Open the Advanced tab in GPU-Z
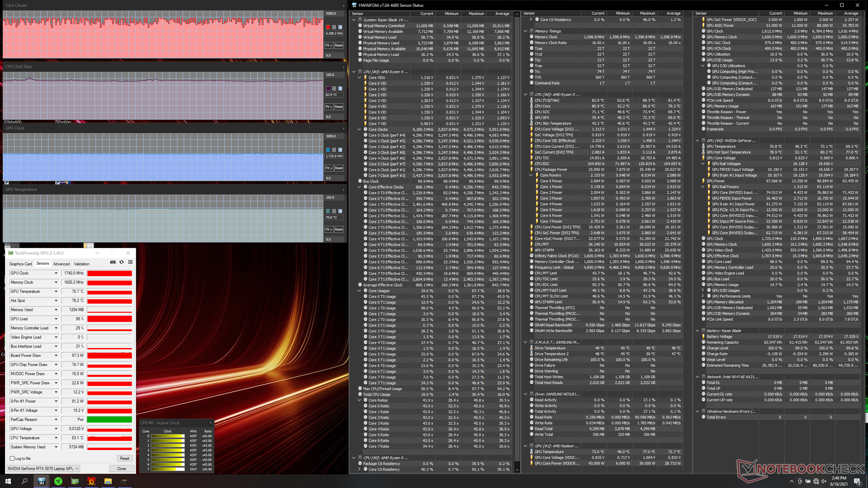 [61, 264]
